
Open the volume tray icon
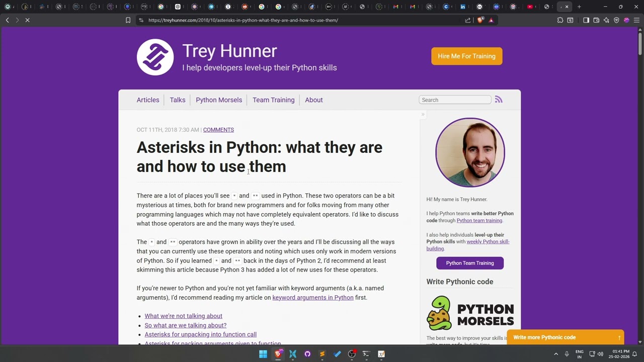click(x=600, y=354)
